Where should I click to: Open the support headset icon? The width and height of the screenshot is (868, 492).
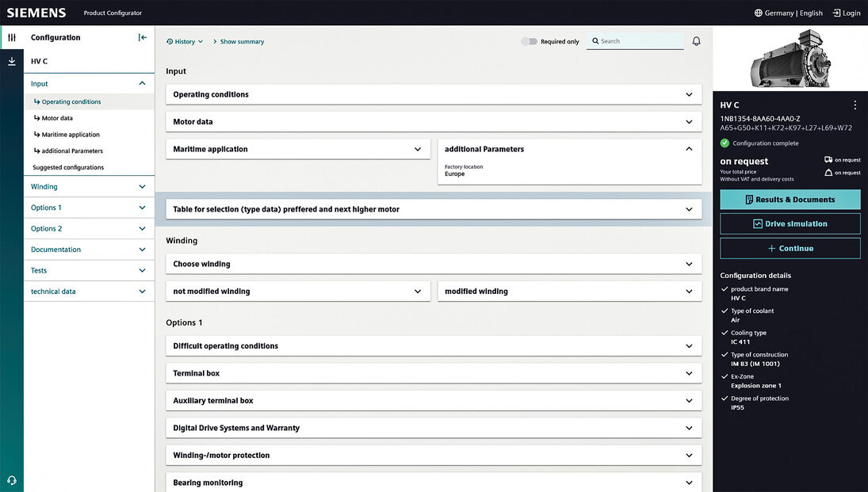coord(12,479)
